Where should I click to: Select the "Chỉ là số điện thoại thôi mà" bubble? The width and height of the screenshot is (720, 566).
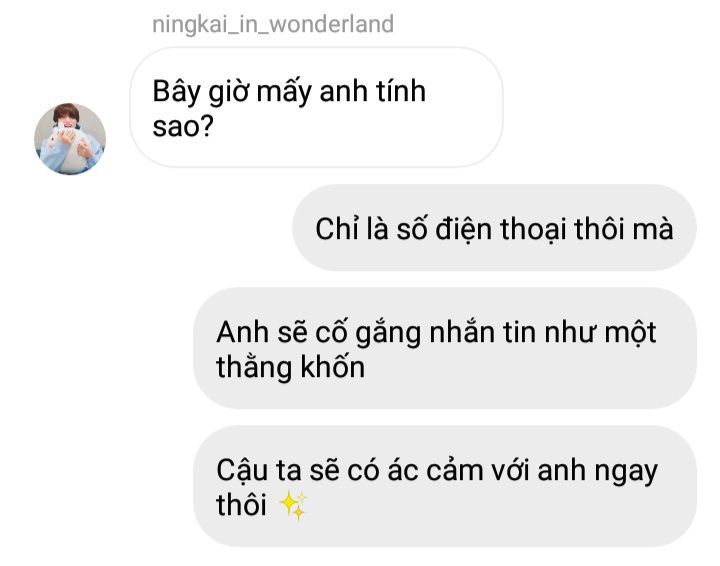[x=494, y=228]
